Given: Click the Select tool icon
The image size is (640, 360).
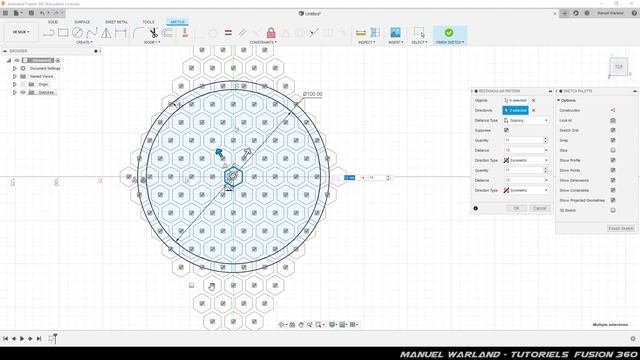Looking at the screenshot, I should point(419,33).
